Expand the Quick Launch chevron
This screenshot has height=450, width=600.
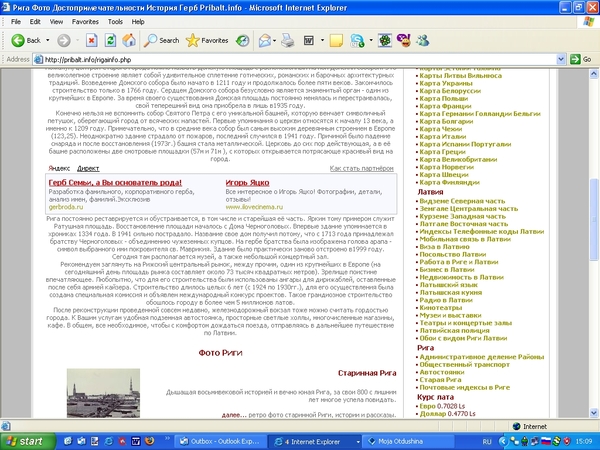[167, 439]
